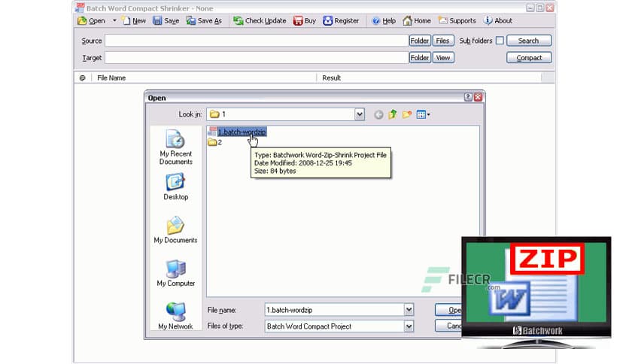Open the Register option
The image size is (629, 364).
point(341,21)
